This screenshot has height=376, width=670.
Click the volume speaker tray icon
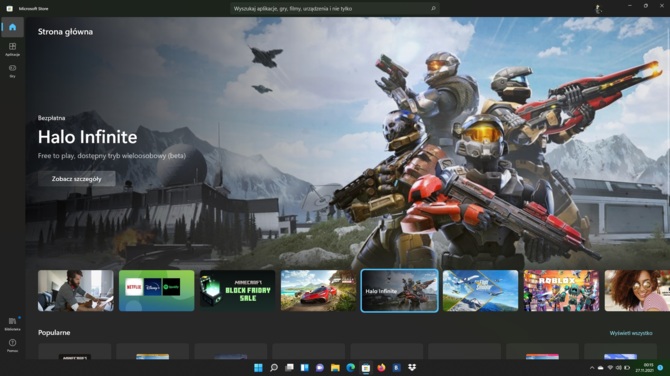619,367
